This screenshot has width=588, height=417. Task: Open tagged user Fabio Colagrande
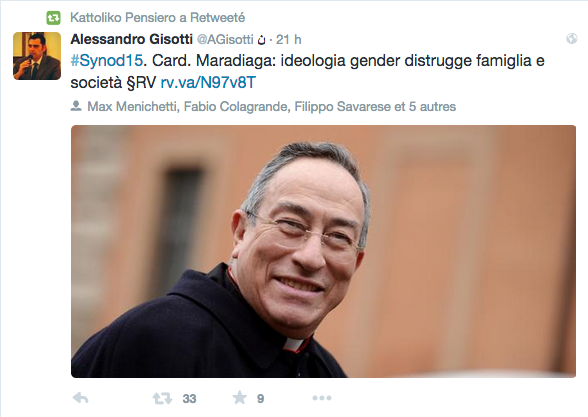pyautogui.click(x=236, y=106)
